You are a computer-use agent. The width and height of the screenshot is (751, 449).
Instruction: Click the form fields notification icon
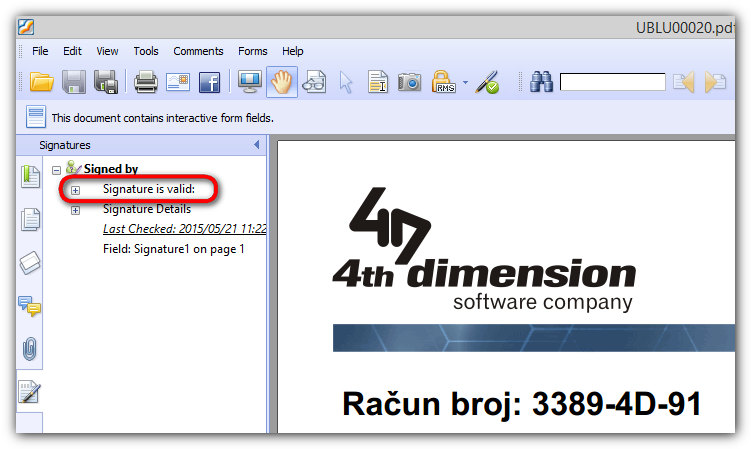(x=36, y=117)
